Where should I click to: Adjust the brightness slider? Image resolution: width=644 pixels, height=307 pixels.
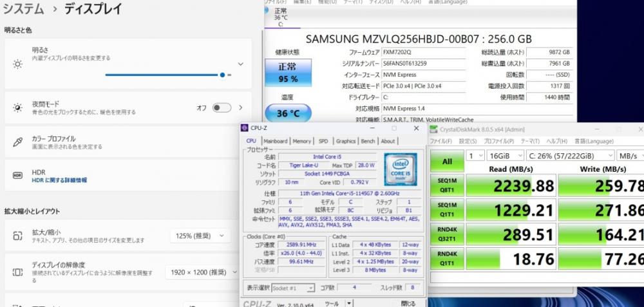222,75
